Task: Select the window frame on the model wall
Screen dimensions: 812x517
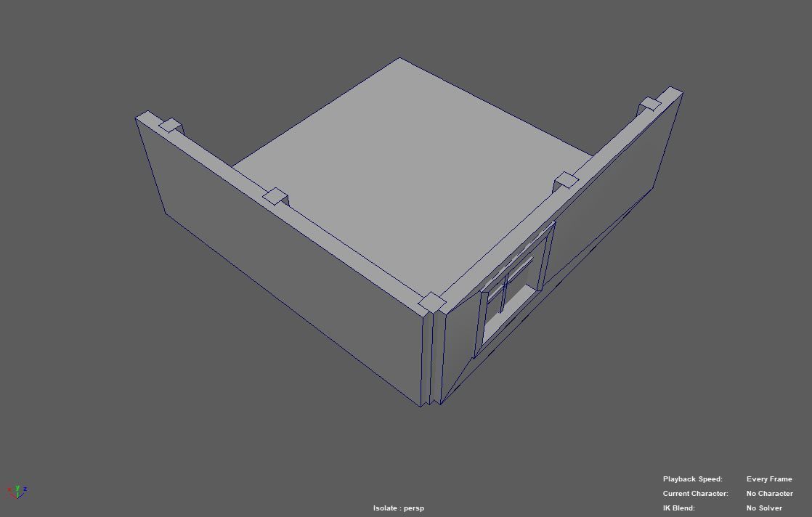Action: (x=514, y=289)
